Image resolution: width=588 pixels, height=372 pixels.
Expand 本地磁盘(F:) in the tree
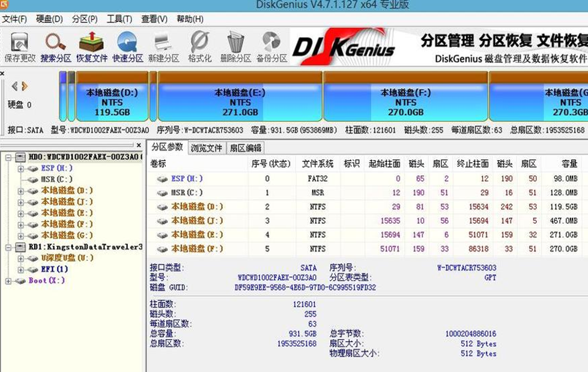click(x=20, y=225)
